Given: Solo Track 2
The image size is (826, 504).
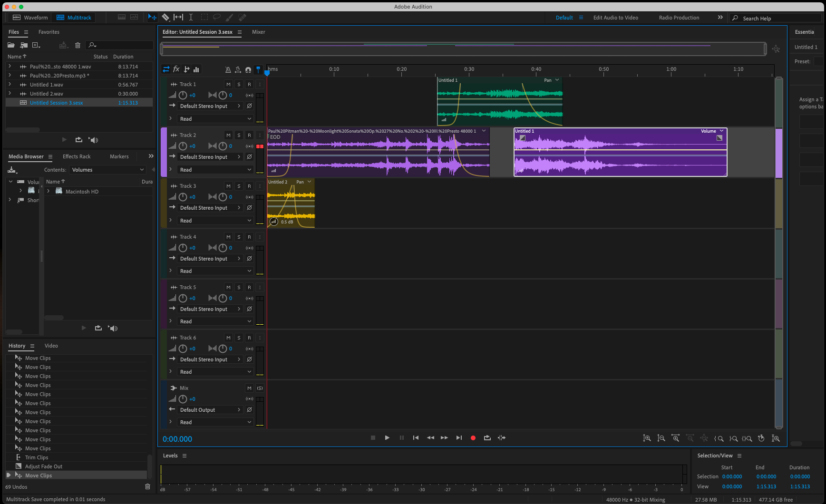Looking at the screenshot, I should click(239, 135).
